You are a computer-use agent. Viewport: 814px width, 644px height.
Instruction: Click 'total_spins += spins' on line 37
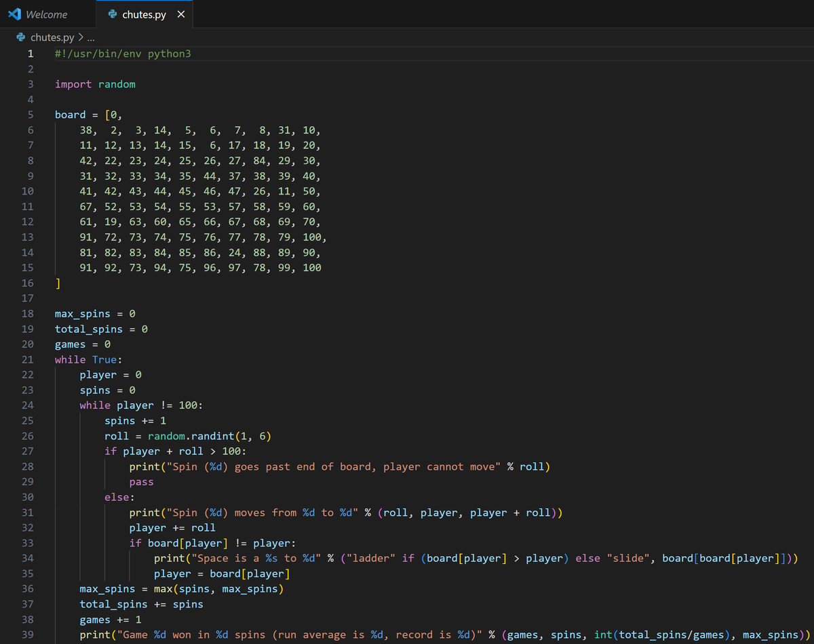[141, 605]
